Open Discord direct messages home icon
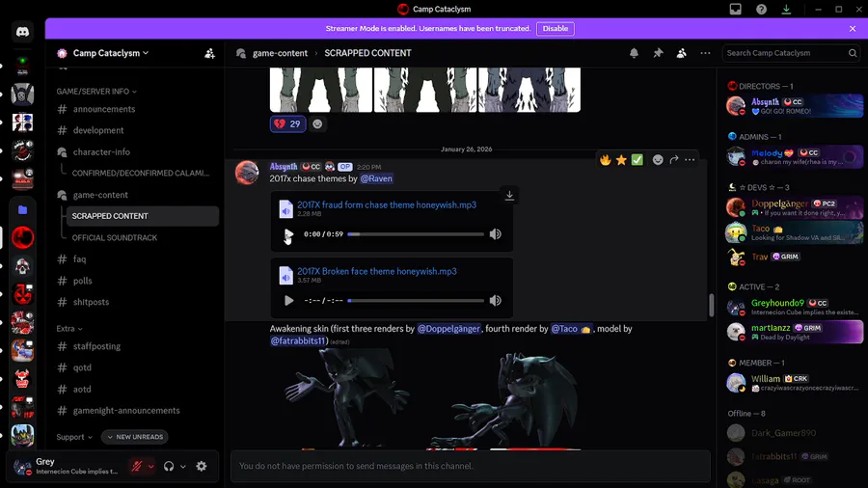Image resolution: width=868 pixels, height=488 pixels. [22, 32]
